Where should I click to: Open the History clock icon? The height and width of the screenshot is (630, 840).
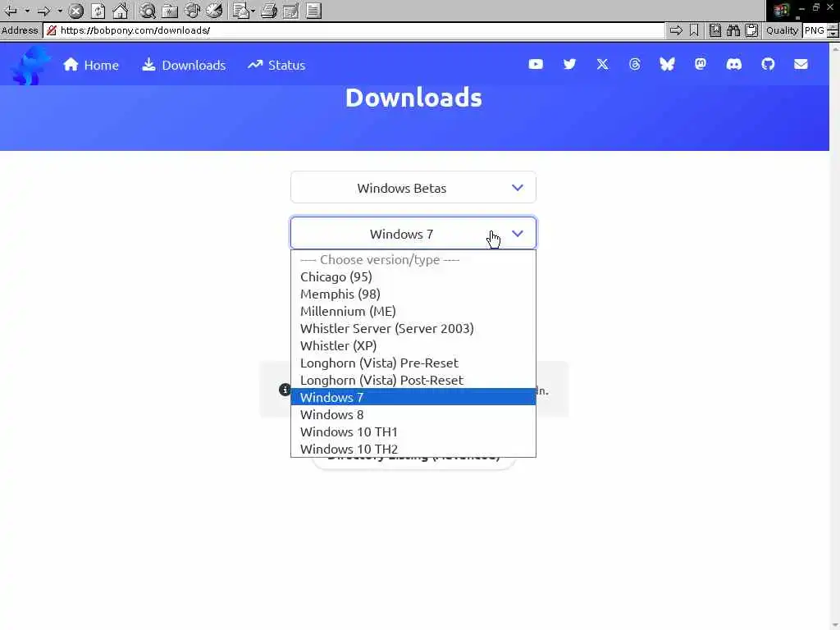(x=214, y=10)
